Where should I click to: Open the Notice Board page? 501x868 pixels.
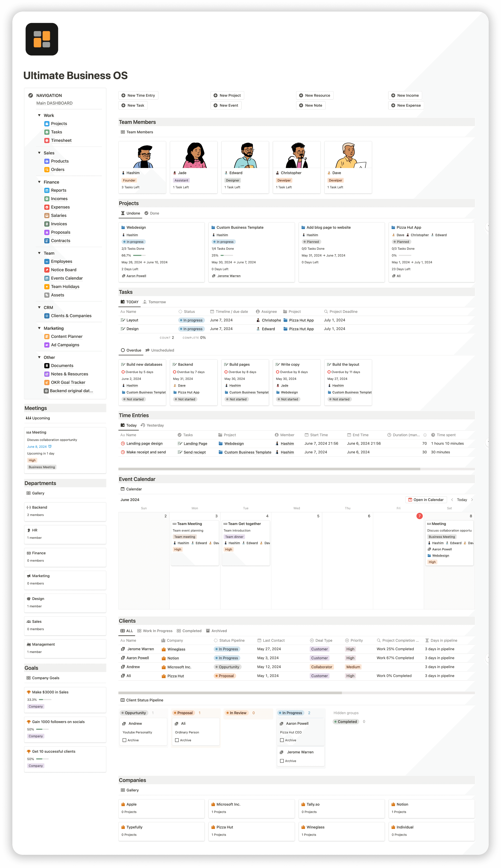point(63,270)
